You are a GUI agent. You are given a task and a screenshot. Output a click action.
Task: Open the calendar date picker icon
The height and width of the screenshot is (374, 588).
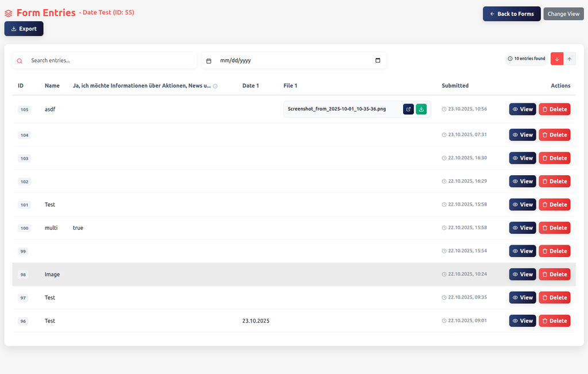click(x=378, y=60)
